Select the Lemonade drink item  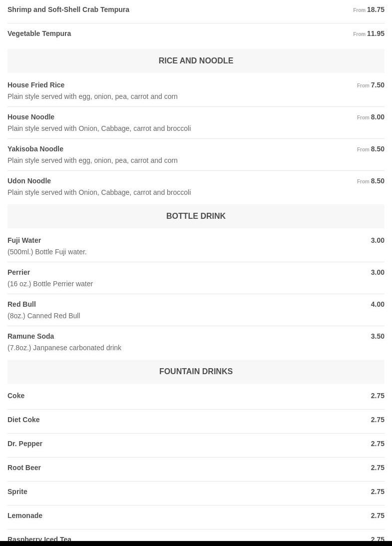coord(25,516)
